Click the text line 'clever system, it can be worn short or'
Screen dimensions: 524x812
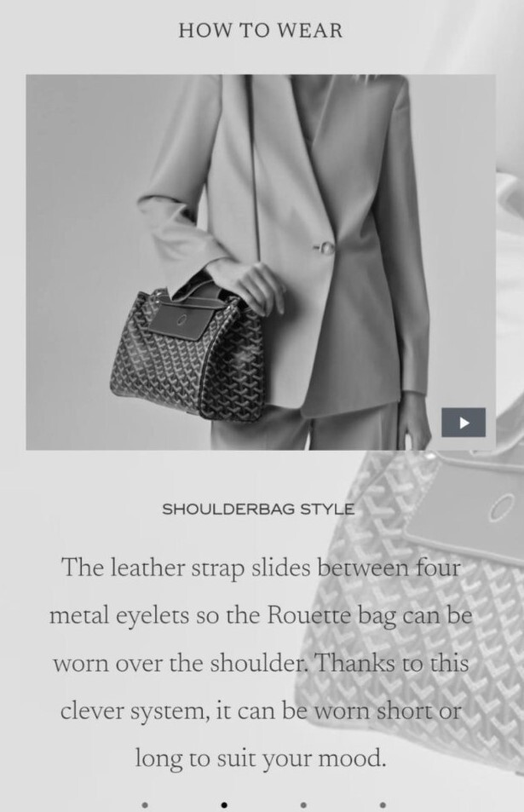261,711
